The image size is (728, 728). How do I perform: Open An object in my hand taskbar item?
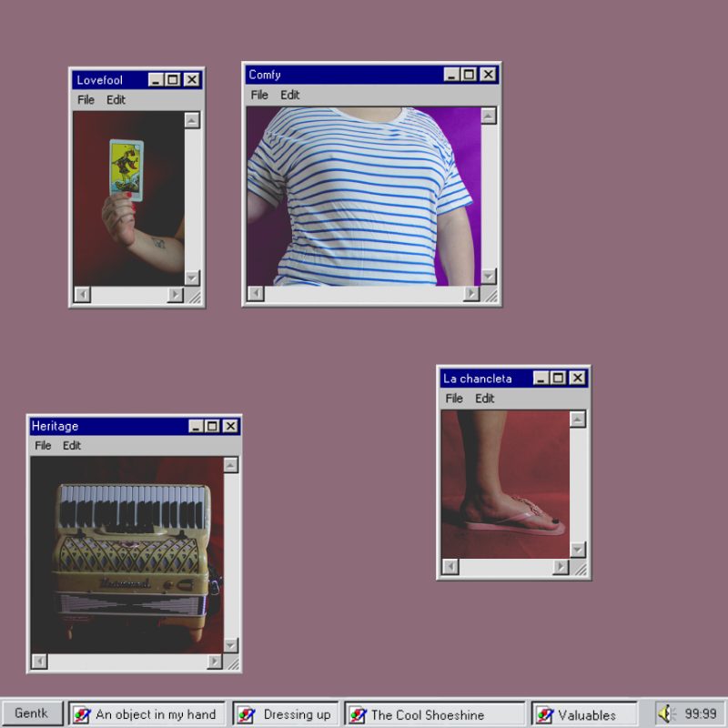pyautogui.click(x=147, y=714)
